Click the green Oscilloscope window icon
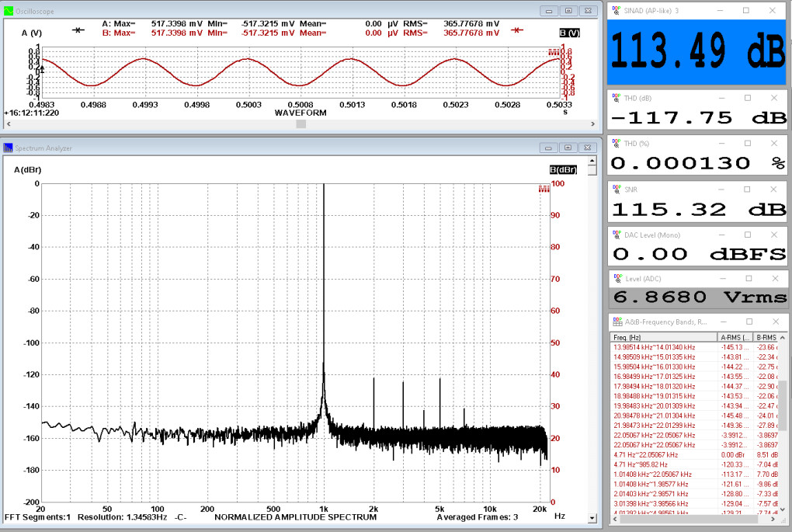This screenshot has width=792, height=532. [8, 11]
